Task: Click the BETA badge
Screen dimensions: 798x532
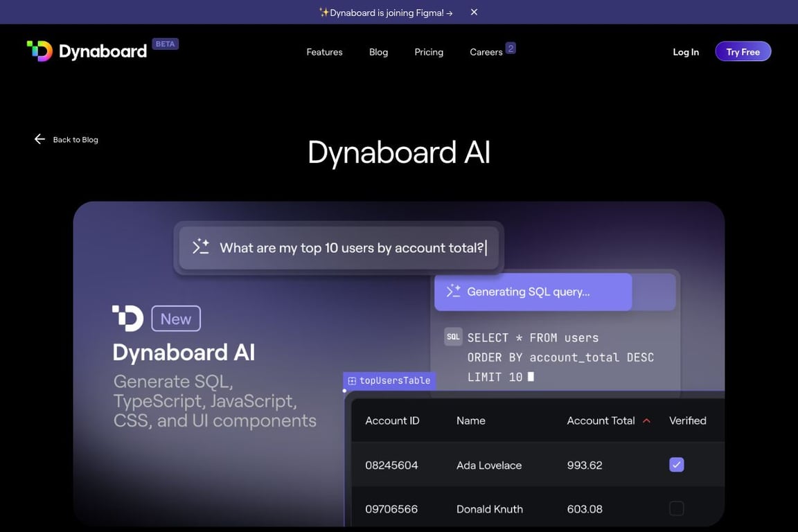Action: tap(165, 44)
